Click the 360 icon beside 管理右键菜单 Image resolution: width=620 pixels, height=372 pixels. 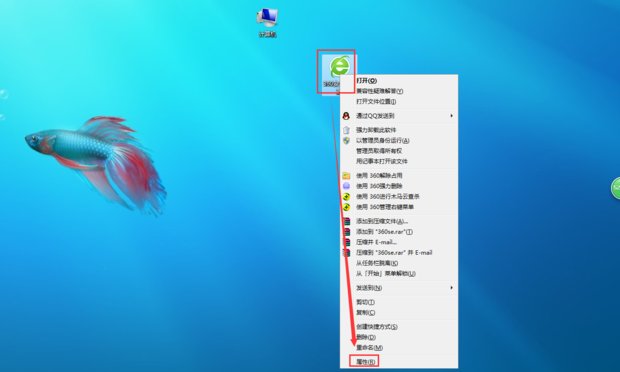346,207
